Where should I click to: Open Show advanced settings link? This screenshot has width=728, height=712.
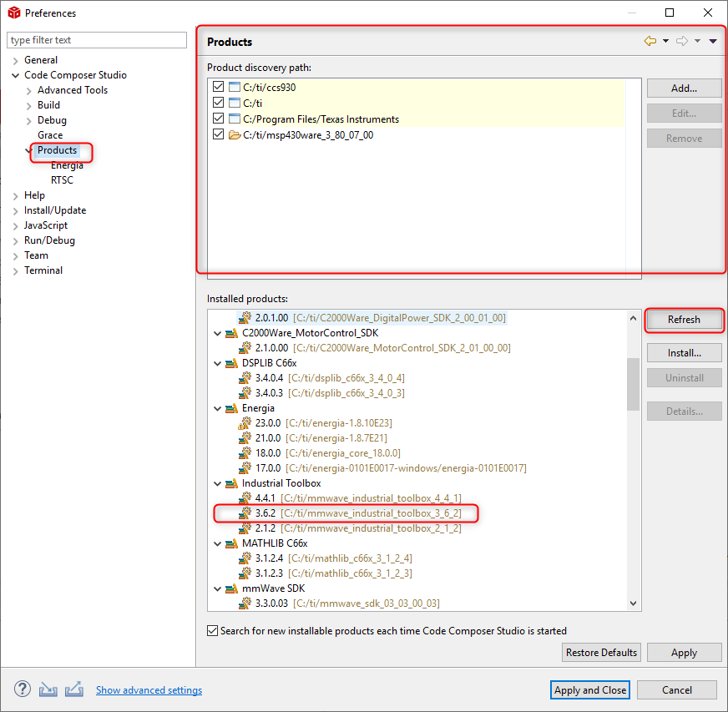click(149, 689)
